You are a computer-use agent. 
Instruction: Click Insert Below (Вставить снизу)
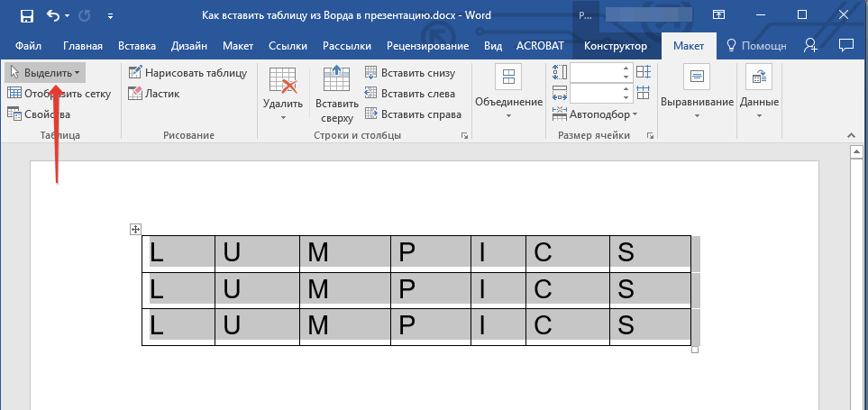pyautogui.click(x=410, y=73)
